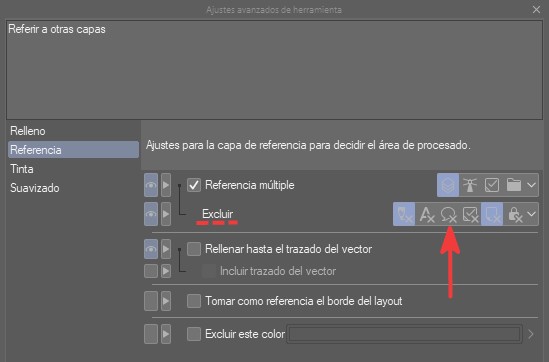The width and height of the screenshot is (549, 362).
Task: Click the Referir a otras capas description text
Action: [x=57, y=29]
